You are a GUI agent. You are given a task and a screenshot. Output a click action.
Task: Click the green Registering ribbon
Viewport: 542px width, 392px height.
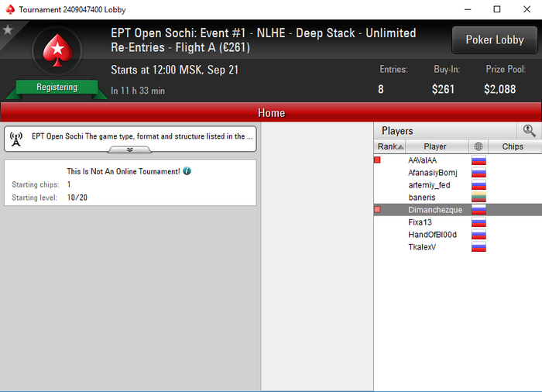[57, 88]
